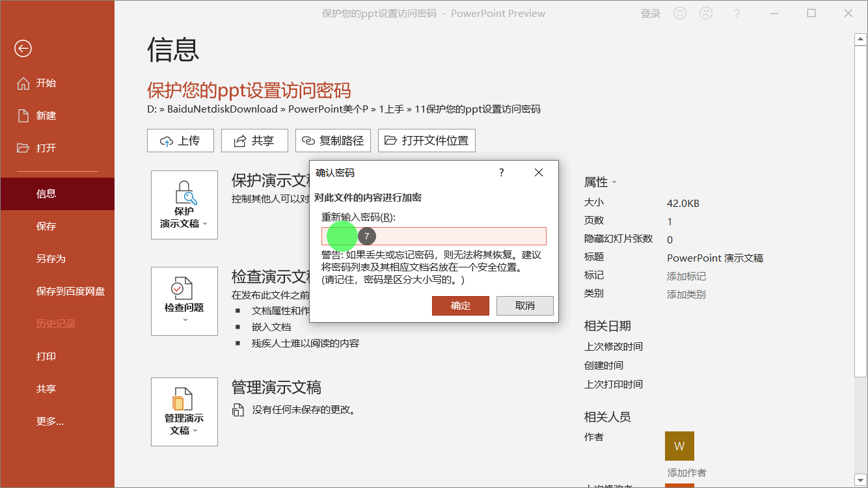The image size is (868, 488).
Task: Click the title bar help question mark
Action: (x=737, y=13)
